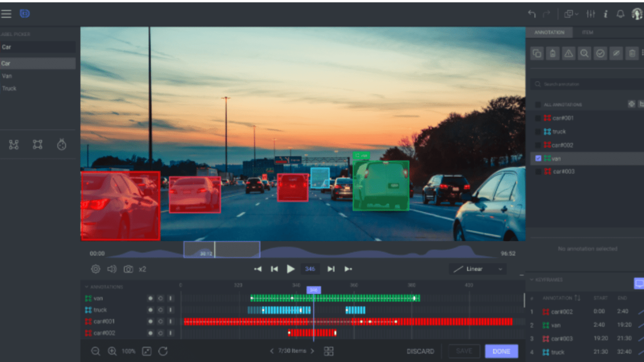
Task: Enable the ALL ANNOTATIONS checkbox
Action: tap(538, 104)
